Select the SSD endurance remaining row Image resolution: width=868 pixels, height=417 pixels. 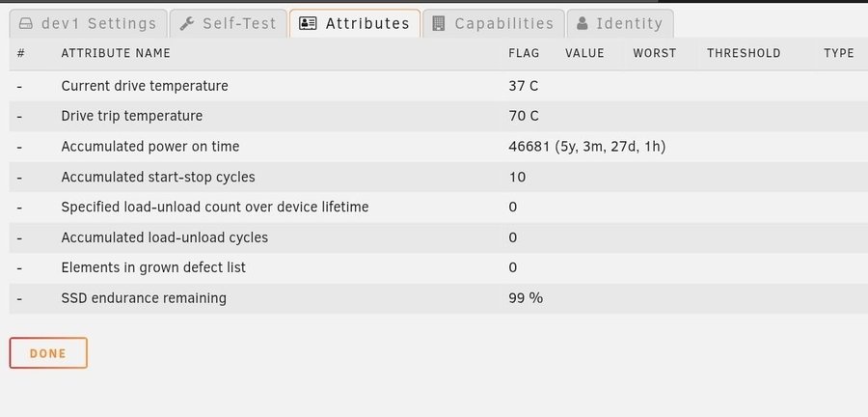pyautogui.click(x=439, y=298)
